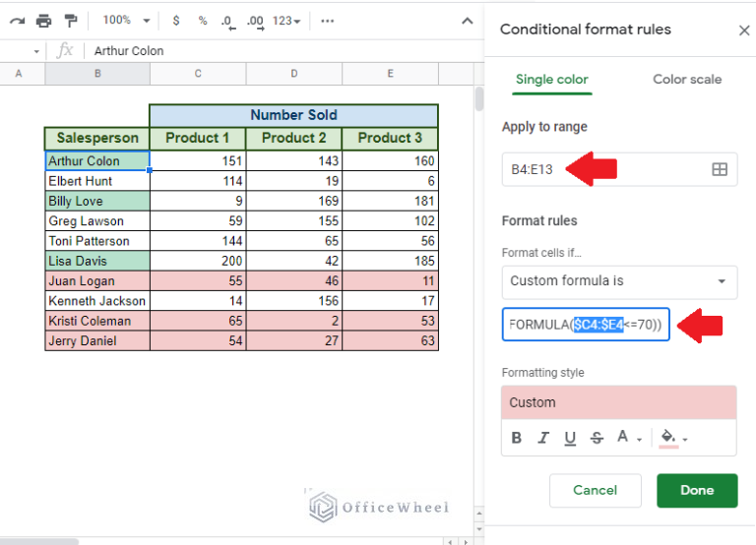Select the Paint format tool

pos(70,21)
